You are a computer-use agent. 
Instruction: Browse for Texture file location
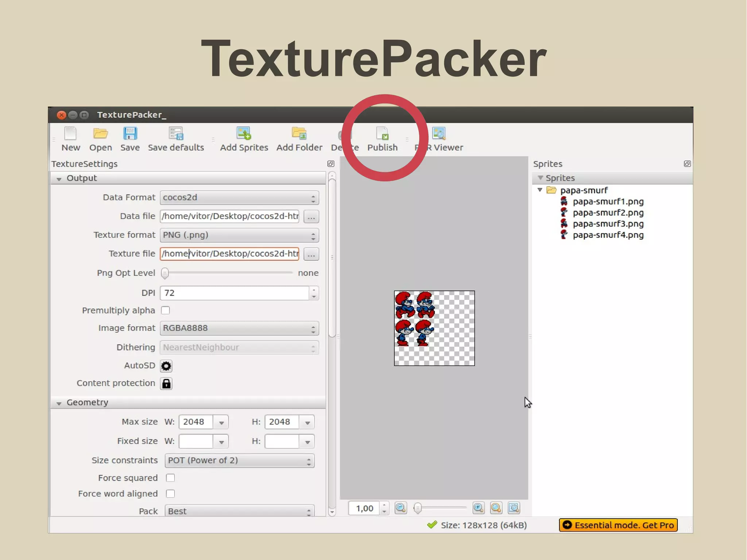click(x=311, y=254)
